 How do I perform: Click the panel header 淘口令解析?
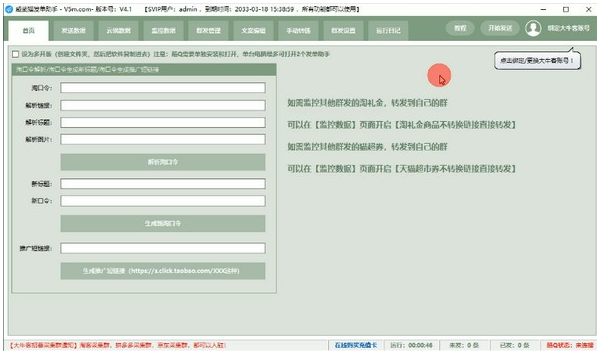click(144, 70)
